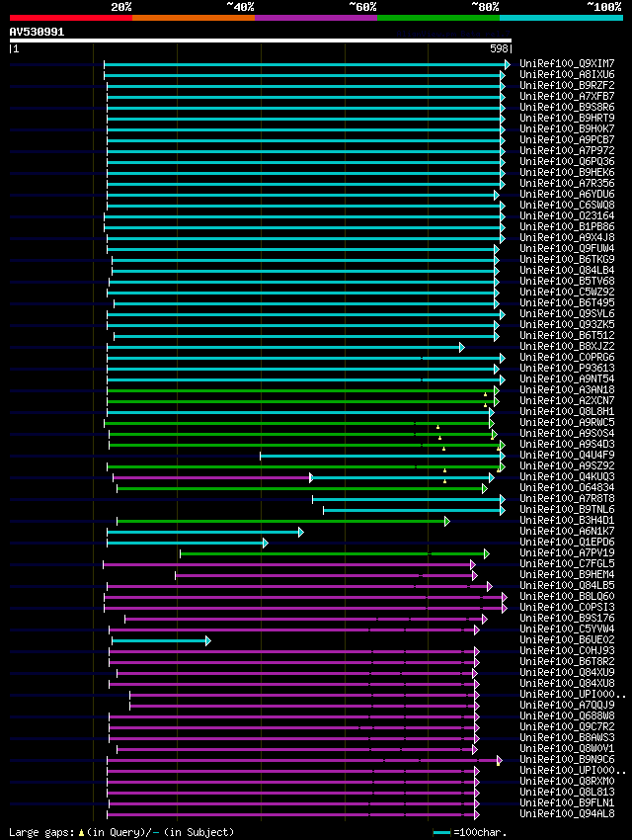Click the cyan alignment bar for UniRef100_Q1EPD6
The height and width of the screenshot is (840, 632).
point(188,544)
